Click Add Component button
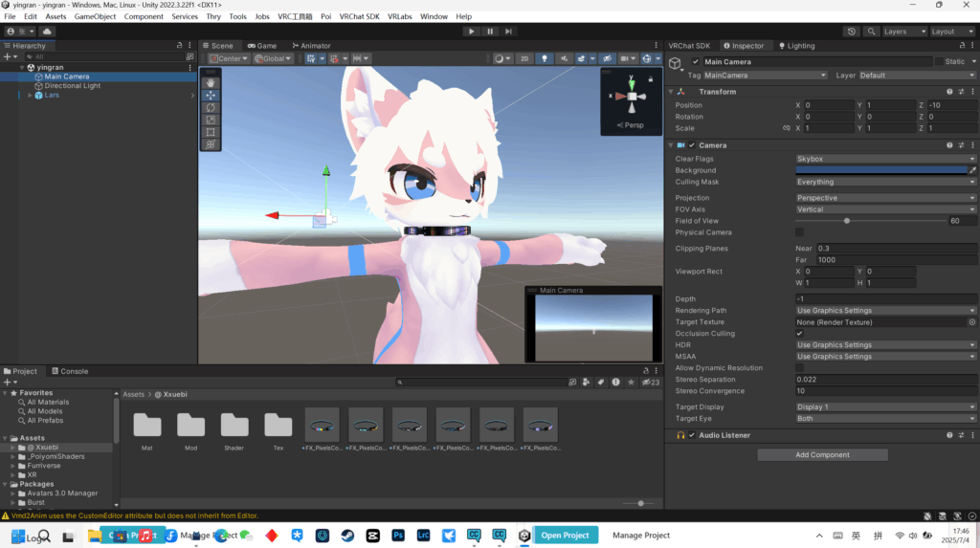Image resolution: width=980 pixels, height=548 pixels. coord(822,455)
